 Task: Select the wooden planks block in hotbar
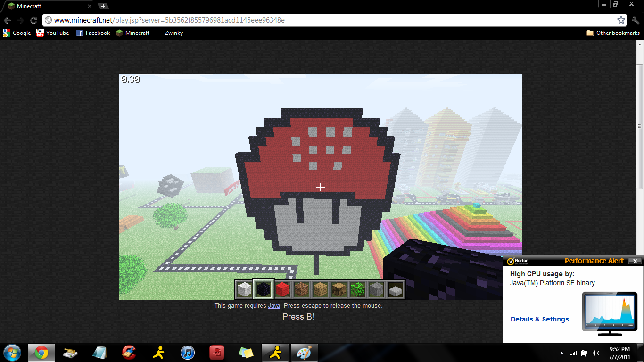click(320, 289)
